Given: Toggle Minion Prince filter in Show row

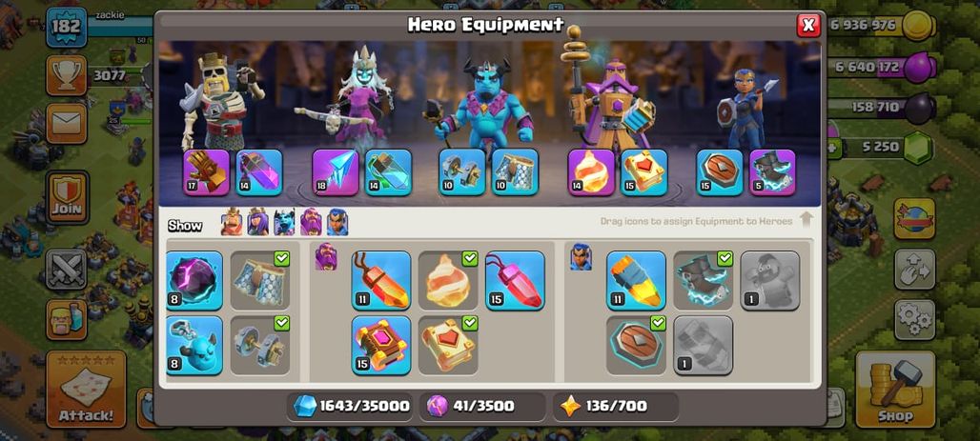Looking at the screenshot, I should click(x=284, y=222).
